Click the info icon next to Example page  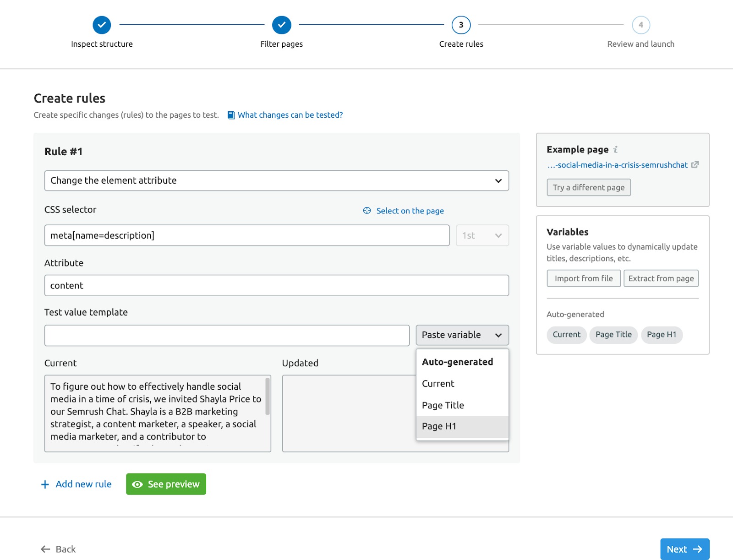point(616,149)
